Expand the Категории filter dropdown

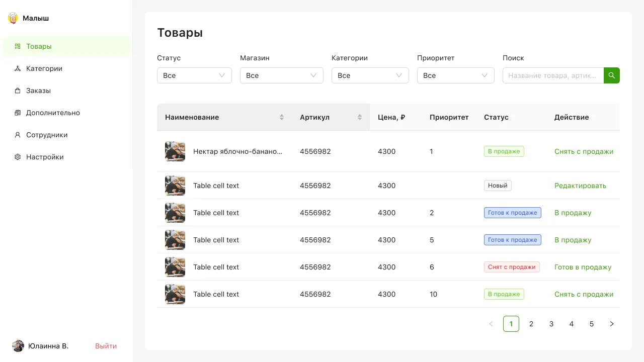pyautogui.click(x=370, y=75)
